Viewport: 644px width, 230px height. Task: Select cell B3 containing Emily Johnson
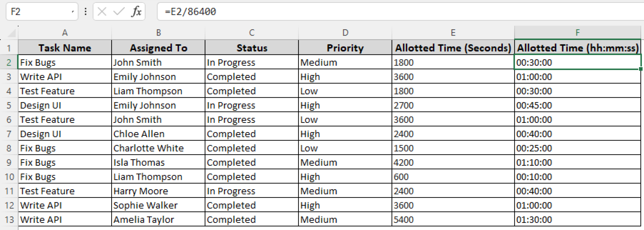pos(158,76)
